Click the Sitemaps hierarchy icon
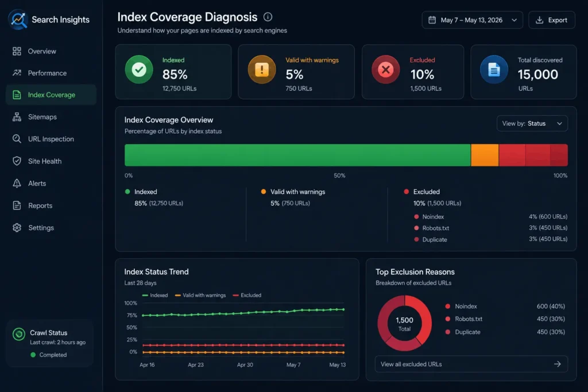Viewport: 588px width, 392px height. (x=17, y=117)
